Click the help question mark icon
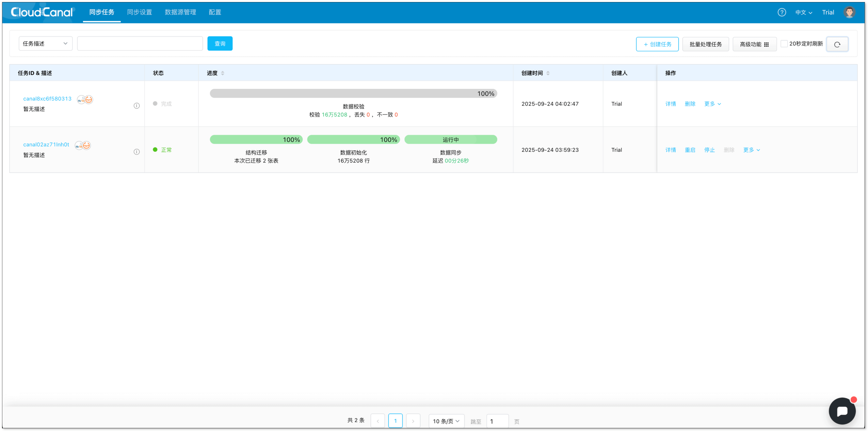The width and height of the screenshot is (868, 431). (x=781, y=12)
